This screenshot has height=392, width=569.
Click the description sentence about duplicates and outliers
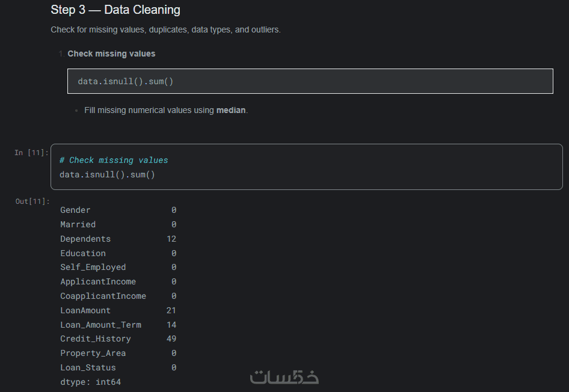click(165, 29)
